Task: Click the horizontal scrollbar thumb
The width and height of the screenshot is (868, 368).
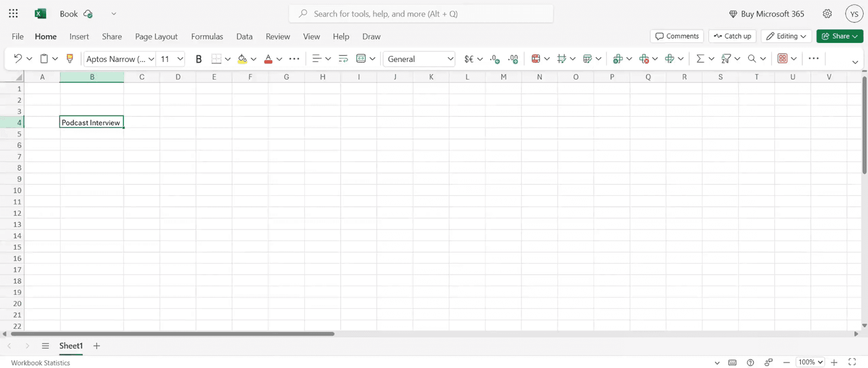Action: coord(173,334)
